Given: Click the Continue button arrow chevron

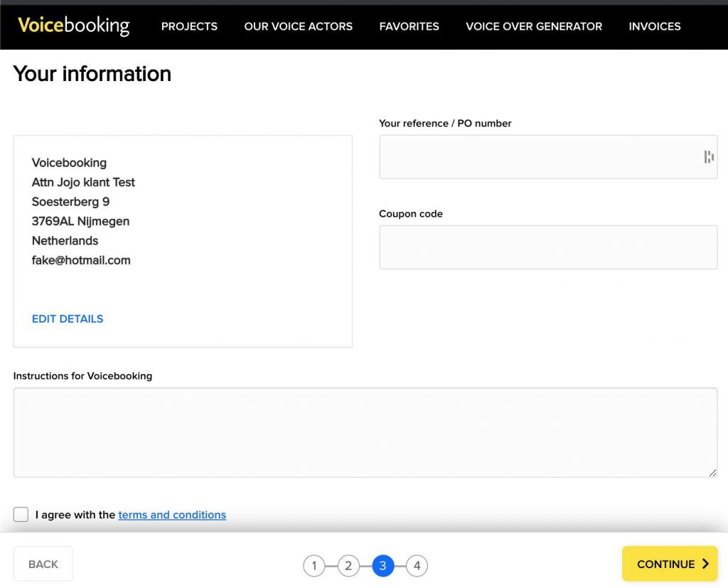Looking at the screenshot, I should (706, 564).
